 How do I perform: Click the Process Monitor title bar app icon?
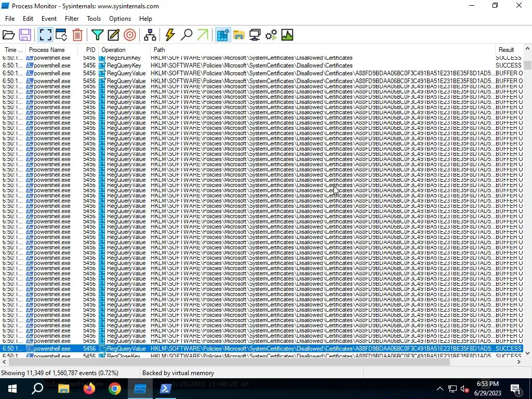coord(5,6)
